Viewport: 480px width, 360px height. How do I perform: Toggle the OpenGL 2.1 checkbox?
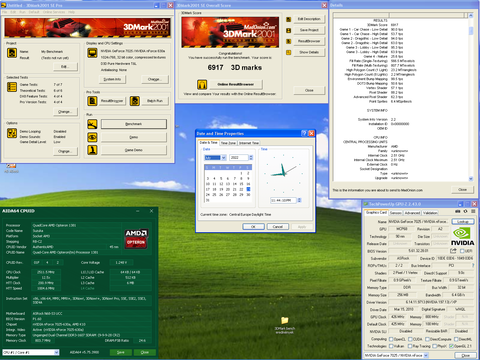451,346
